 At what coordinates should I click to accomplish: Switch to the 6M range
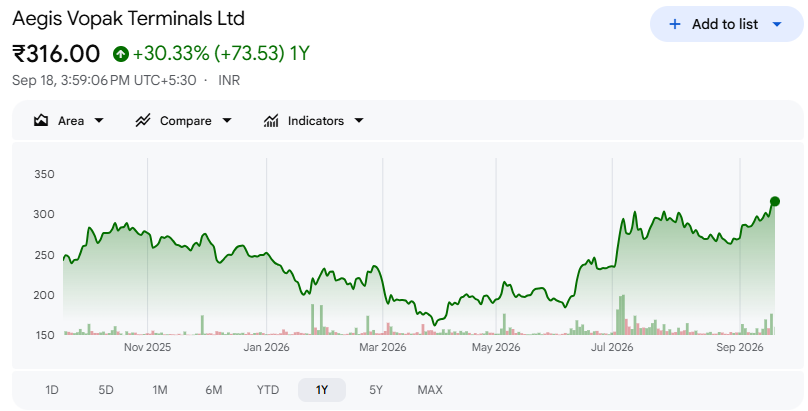coord(213,390)
